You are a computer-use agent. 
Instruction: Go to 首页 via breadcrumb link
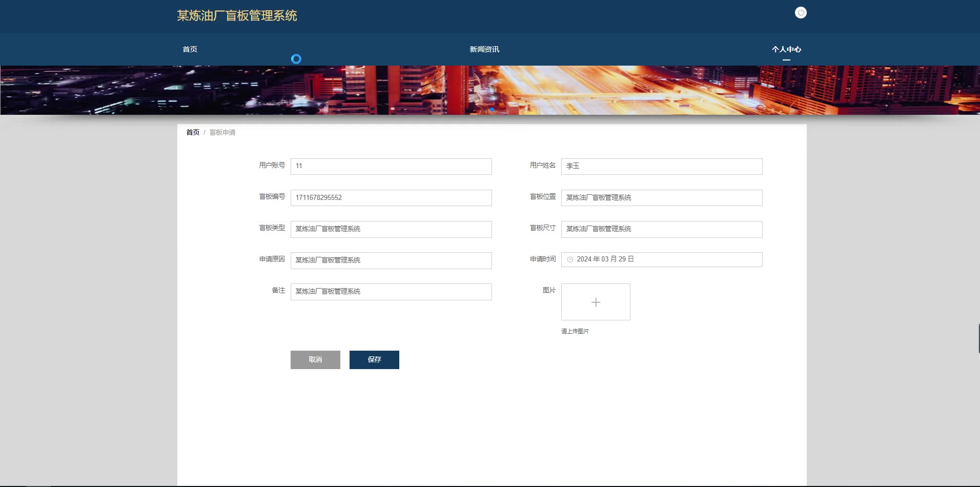[193, 132]
